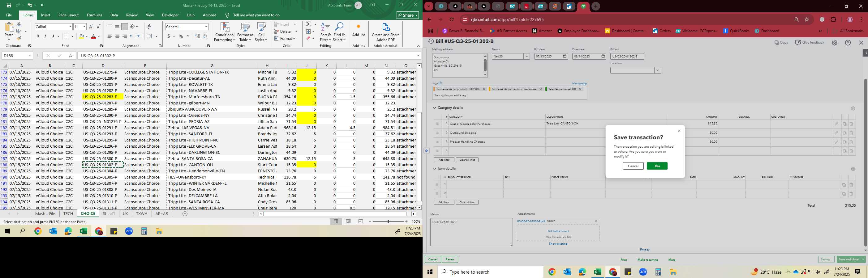The image size is (868, 278).
Task: Switch to the AP=AR sheet tab
Action: click(162, 214)
